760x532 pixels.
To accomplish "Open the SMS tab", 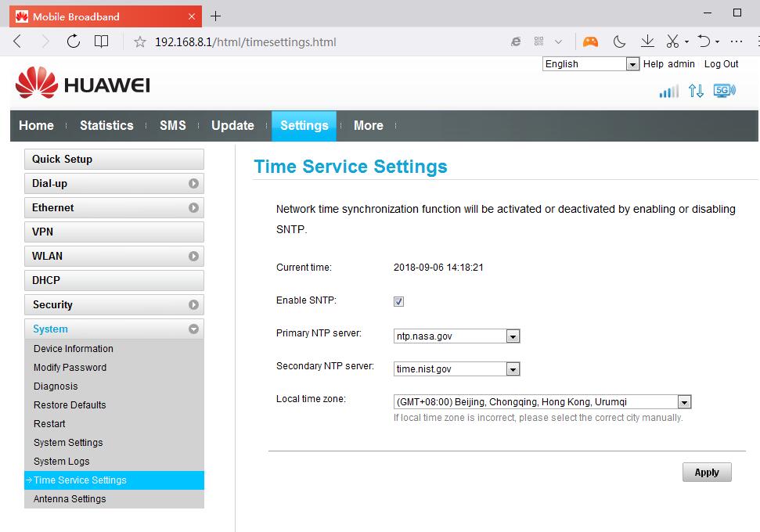I will (x=172, y=125).
